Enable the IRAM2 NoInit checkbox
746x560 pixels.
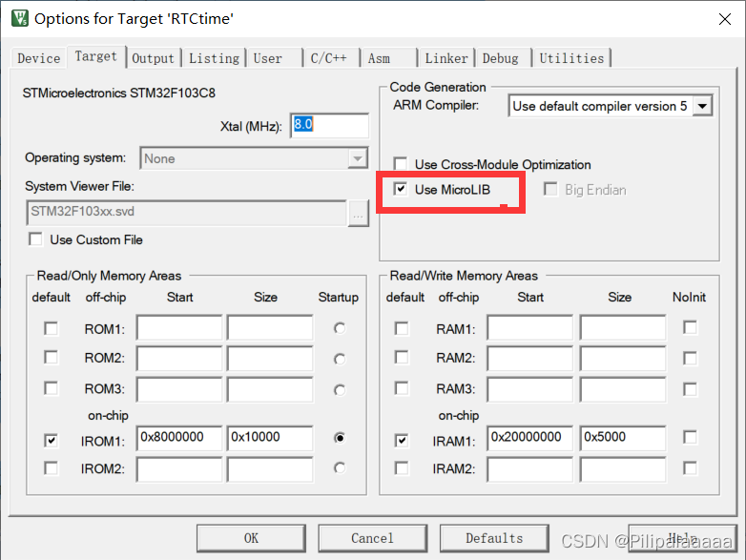(690, 468)
